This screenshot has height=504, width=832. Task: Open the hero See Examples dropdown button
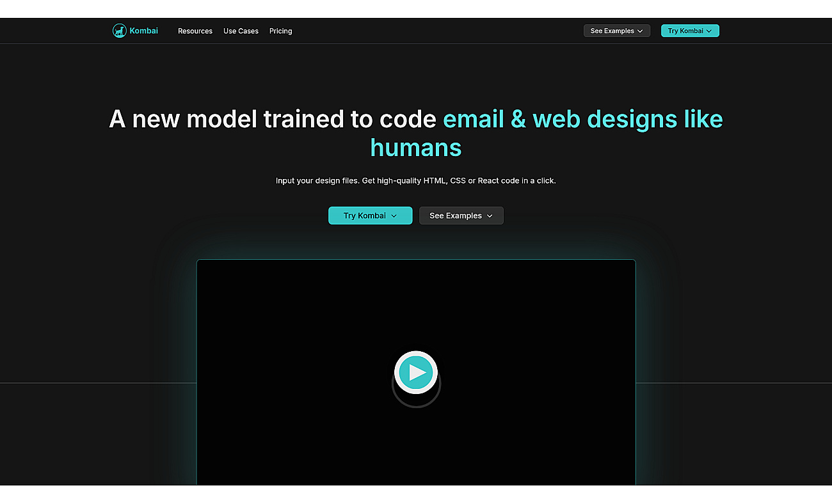[461, 216]
